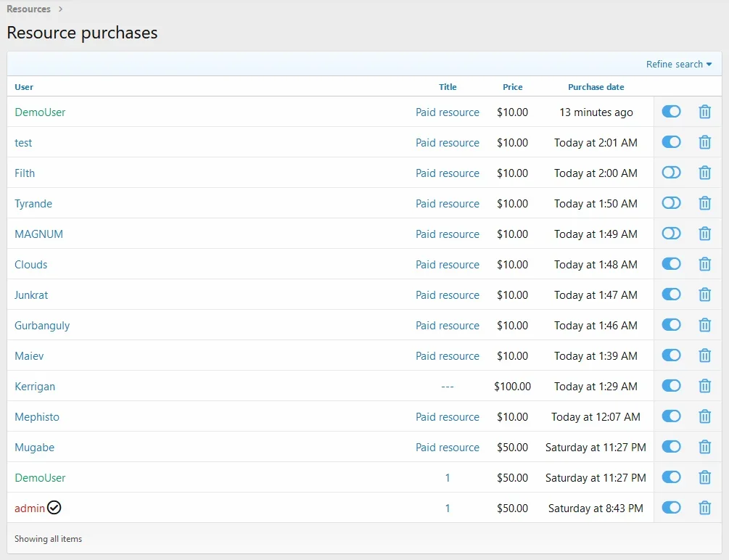Click the Title column header
The width and height of the screenshot is (729, 560).
pyautogui.click(x=448, y=87)
